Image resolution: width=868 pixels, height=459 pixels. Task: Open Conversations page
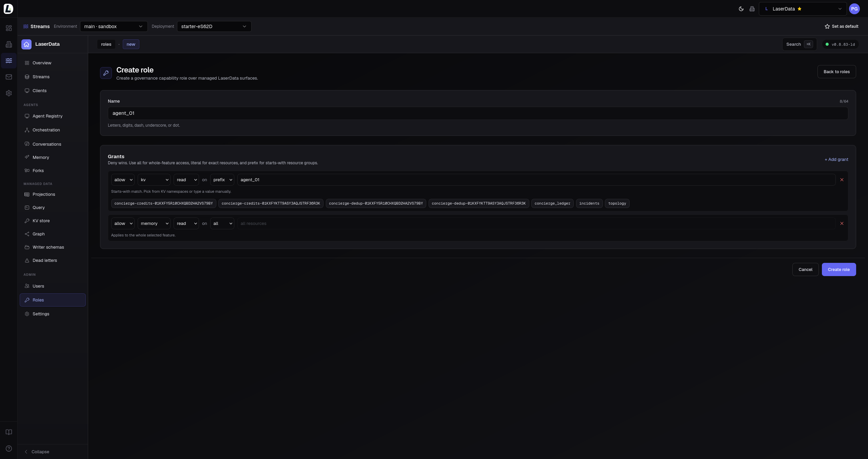pos(53,144)
